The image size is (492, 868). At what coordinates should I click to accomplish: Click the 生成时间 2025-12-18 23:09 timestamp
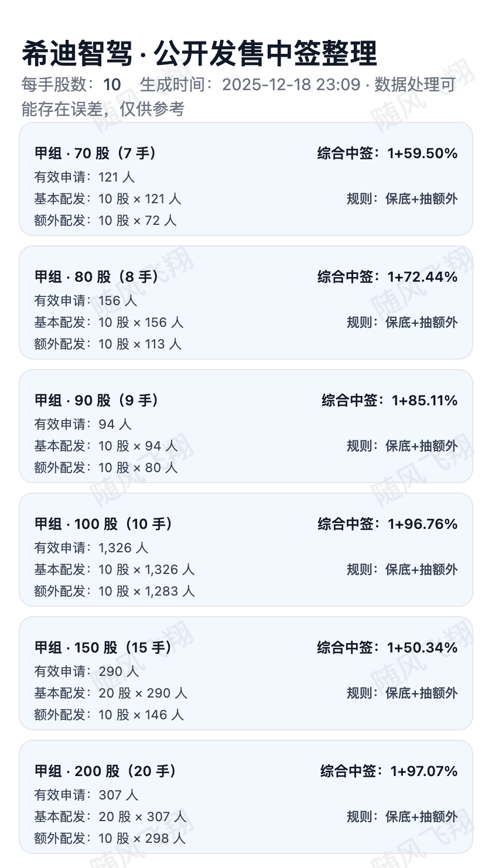(291, 85)
